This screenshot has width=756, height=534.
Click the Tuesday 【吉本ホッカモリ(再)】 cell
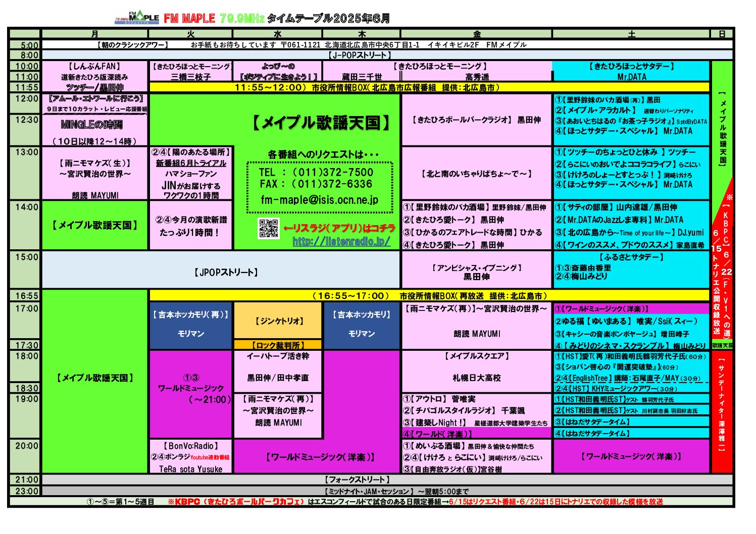click(x=191, y=325)
